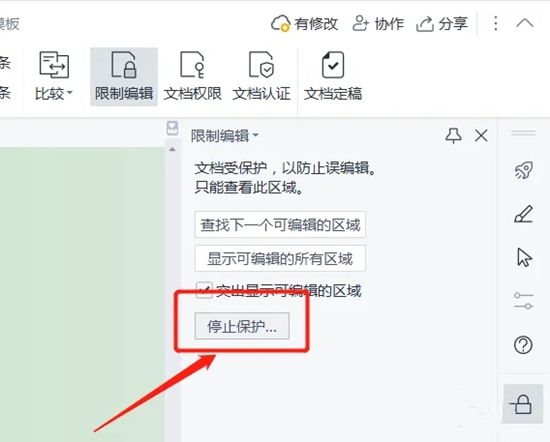Select the pen/highlighter sidebar icon
The width and height of the screenshot is (550, 442).
523,214
